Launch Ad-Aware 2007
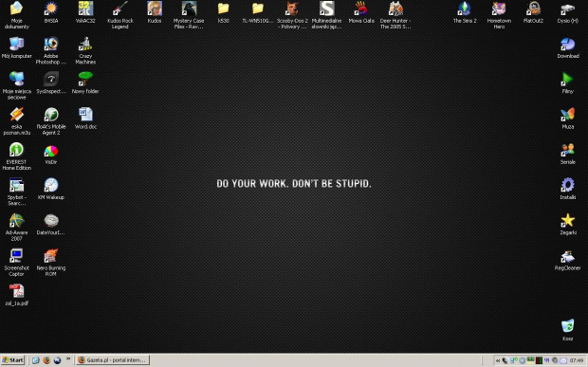This screenshot has height=367, width=588. (x=16, y=227)
